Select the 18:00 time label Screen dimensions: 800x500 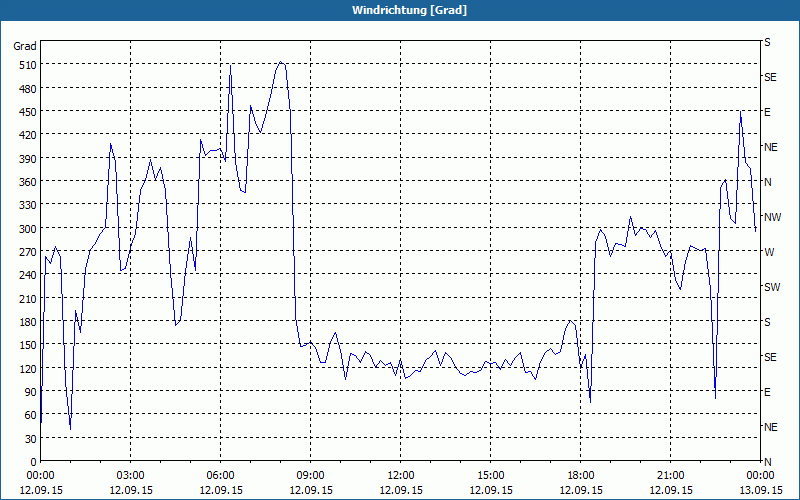pos(581,476)
